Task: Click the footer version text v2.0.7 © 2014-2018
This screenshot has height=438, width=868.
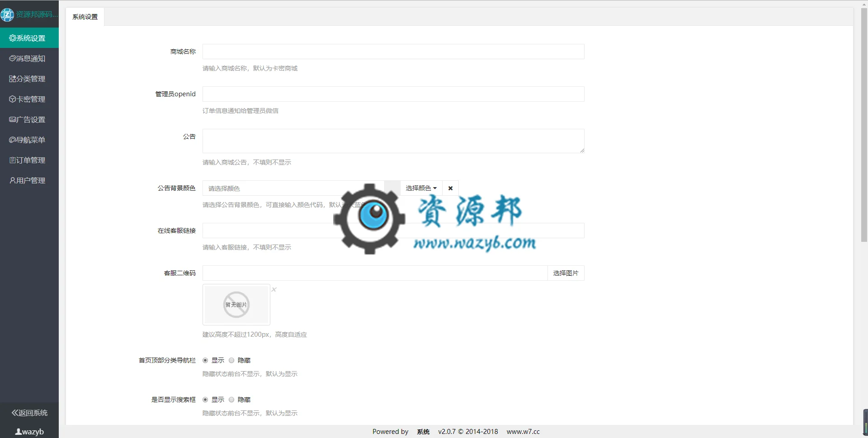Action: 468,432
